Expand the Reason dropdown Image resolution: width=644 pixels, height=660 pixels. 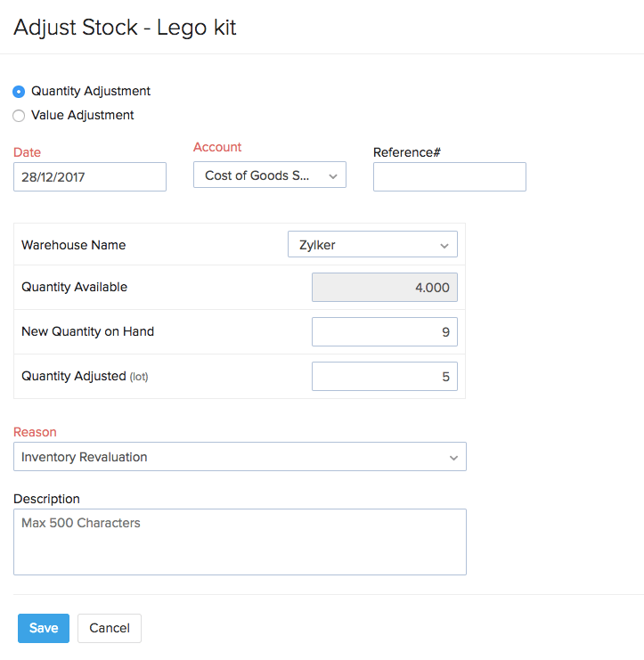pyautogui.click(x=240, y=457)
